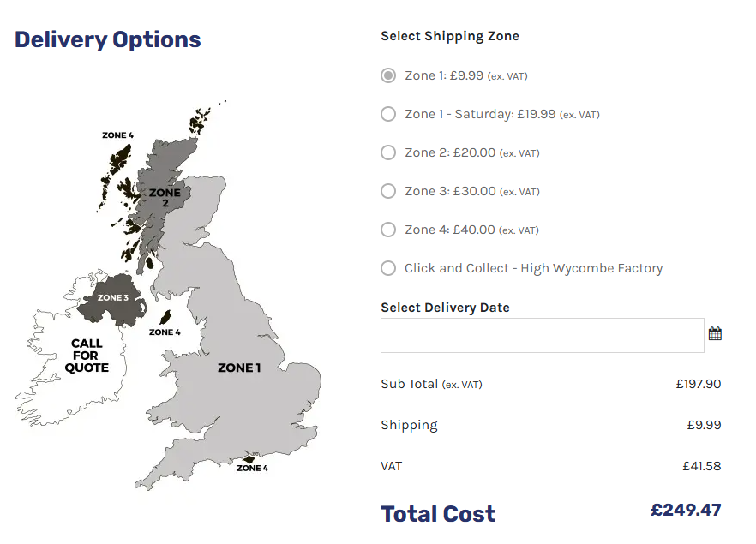Image resolution: width=756 pixels, height=544 pixels.
Task: Select Zone 1 £9.99 shipping option
Action: pyautogui.click(x=388, y=75)
